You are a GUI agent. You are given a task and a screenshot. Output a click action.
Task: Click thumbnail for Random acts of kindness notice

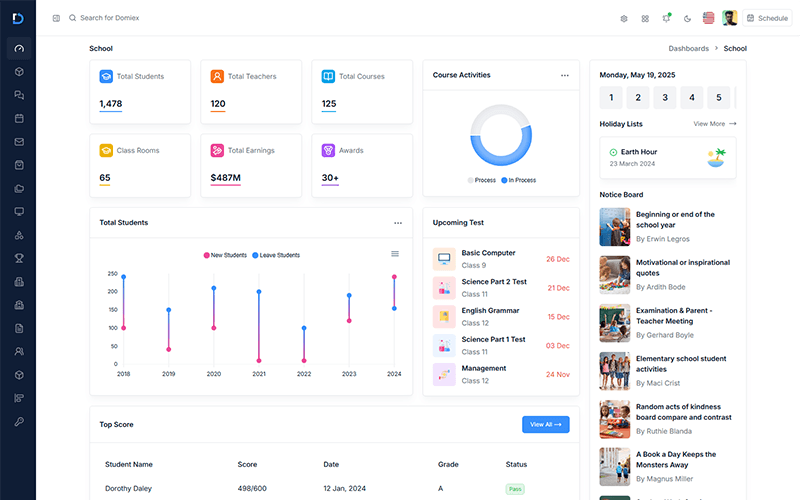tap(615, 419)
